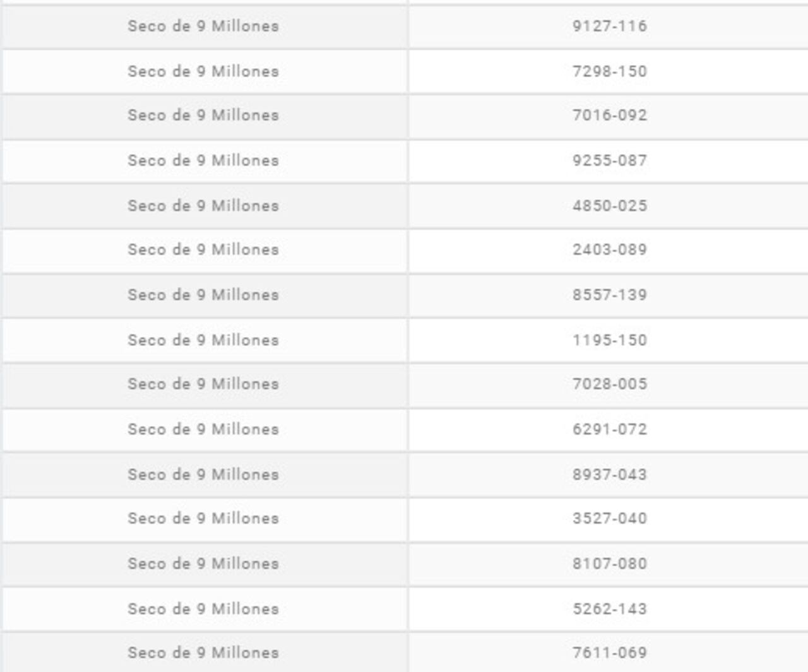Select the 3527-040 number

pos(609,519)
